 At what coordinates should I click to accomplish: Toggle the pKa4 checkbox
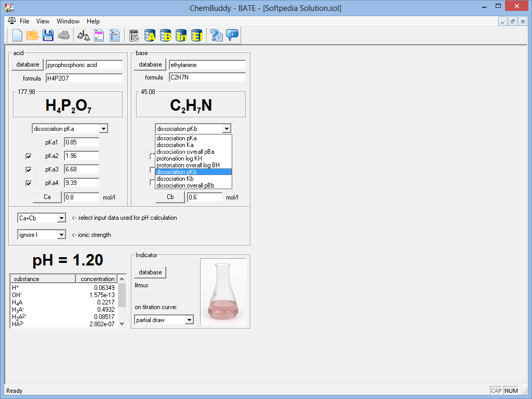29,183
